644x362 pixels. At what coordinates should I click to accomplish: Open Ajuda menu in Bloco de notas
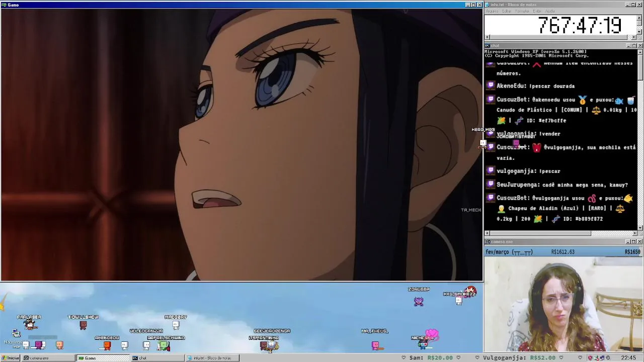550,11
